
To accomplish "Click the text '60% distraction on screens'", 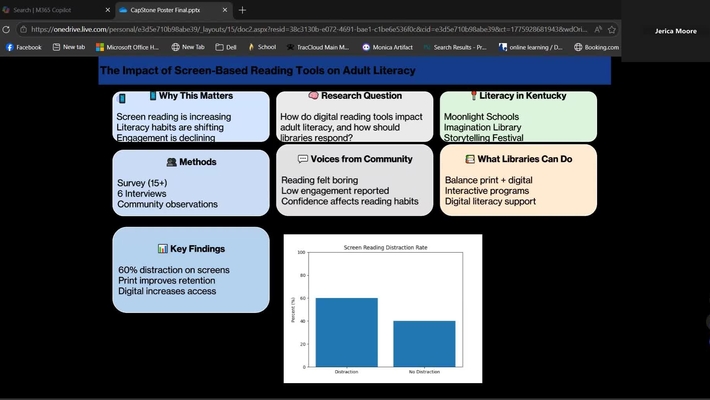I will coord(174,270).
